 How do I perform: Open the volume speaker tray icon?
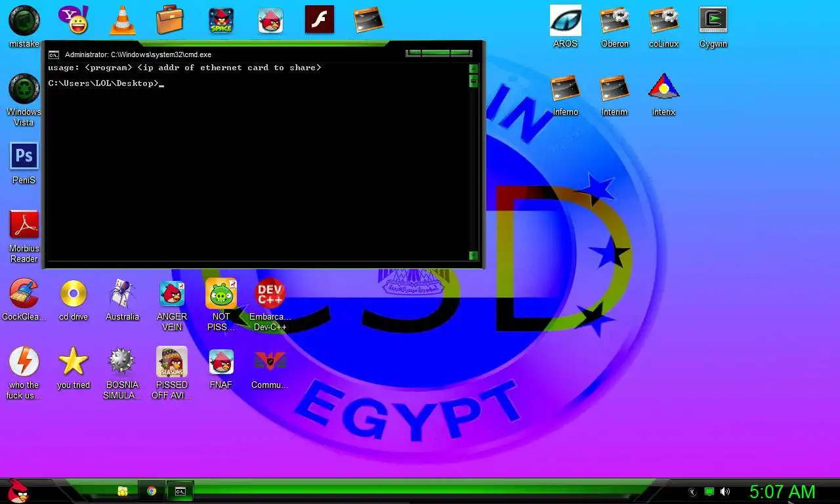coord(725,492)
